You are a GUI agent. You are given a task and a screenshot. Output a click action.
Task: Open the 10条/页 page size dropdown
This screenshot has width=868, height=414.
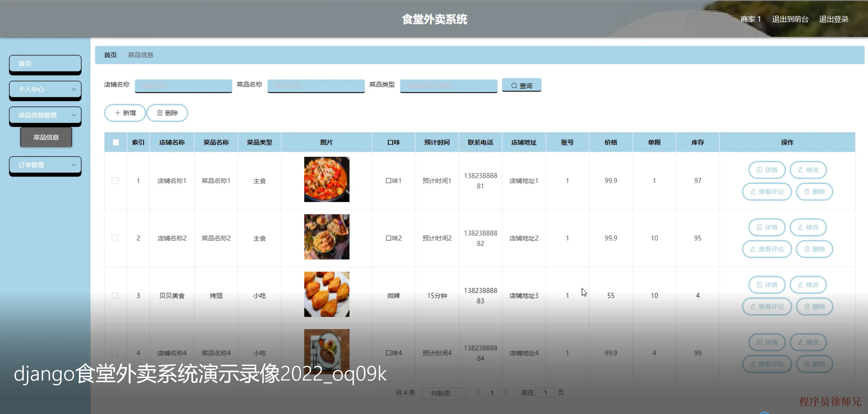444,393
